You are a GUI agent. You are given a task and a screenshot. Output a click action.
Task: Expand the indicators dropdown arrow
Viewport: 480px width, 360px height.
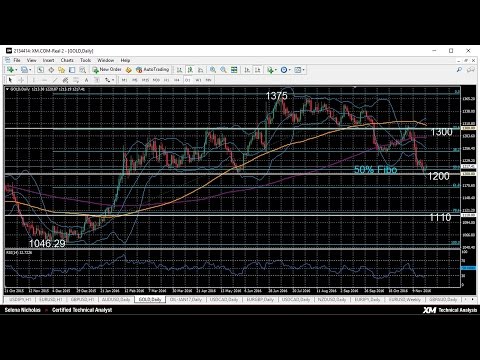276,70
